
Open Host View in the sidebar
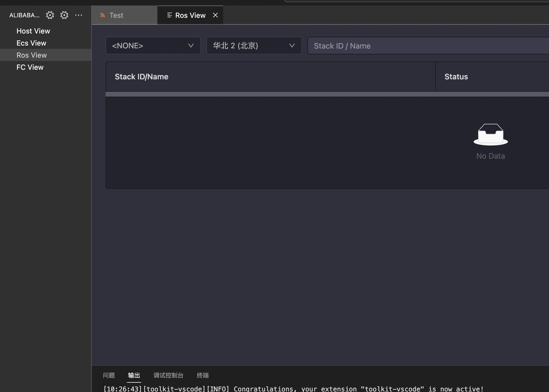coord(46,31)
